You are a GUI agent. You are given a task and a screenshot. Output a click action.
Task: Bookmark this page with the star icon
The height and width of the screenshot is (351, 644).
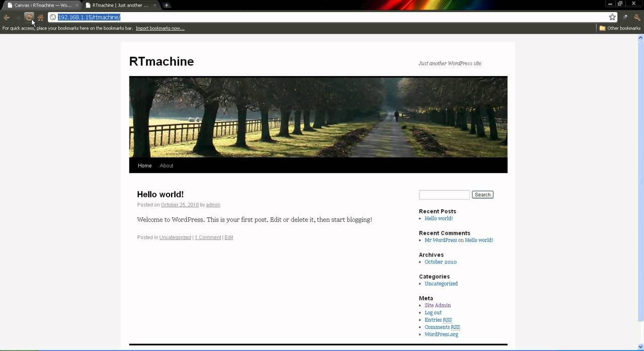pos(612,17)
